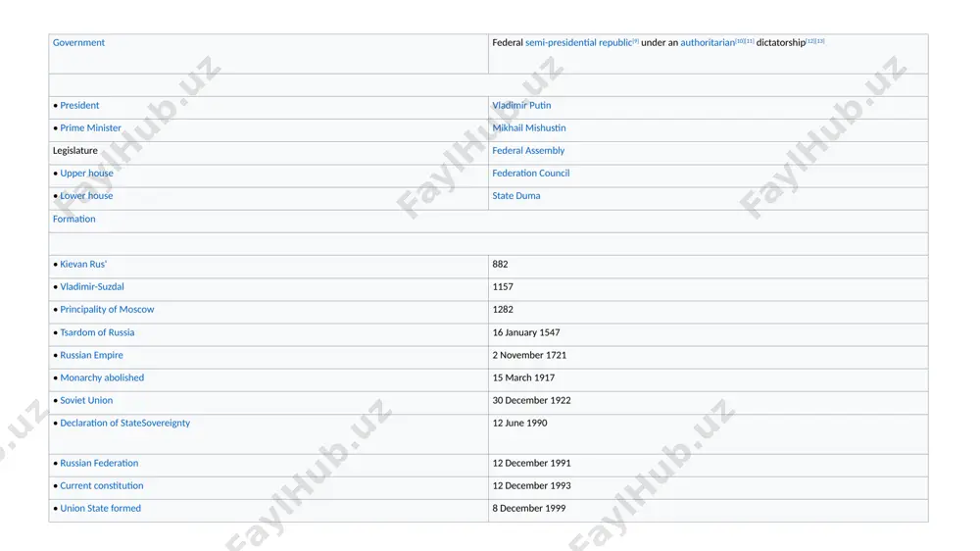Follow the Soviet Union link
This screenshot has width=980, height=551.
click(86, 400)
